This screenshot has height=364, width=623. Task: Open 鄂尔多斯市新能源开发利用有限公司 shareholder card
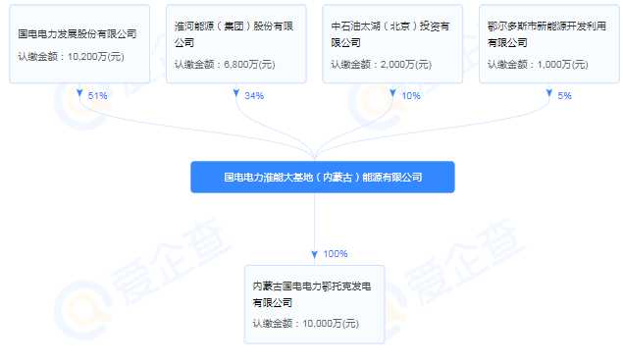pos(549,44)
